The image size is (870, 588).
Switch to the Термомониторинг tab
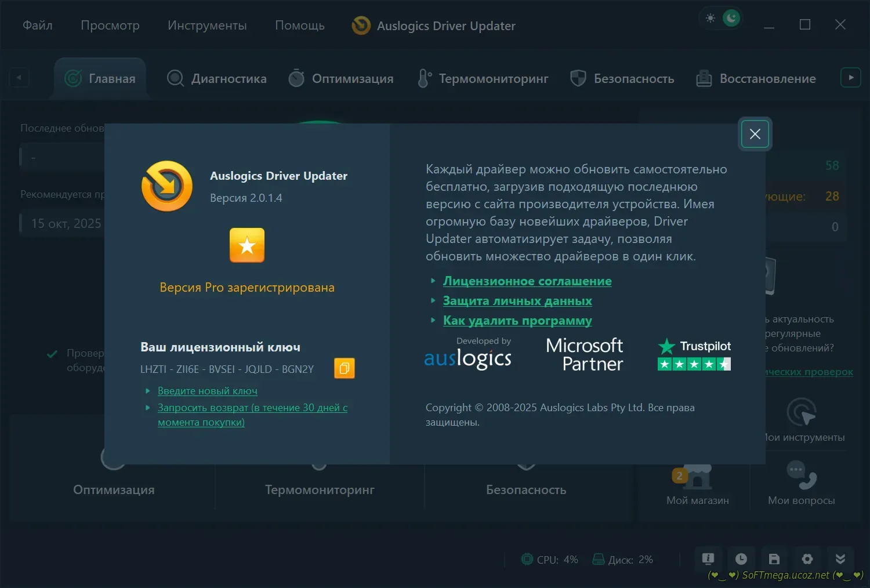483,78
